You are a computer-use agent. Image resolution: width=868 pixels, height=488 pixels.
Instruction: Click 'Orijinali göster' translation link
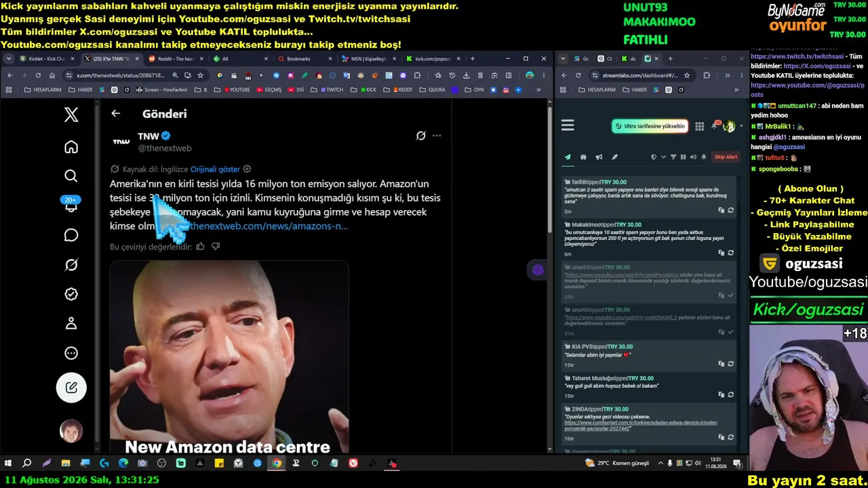pyautogui.click(x=215, y=169)
